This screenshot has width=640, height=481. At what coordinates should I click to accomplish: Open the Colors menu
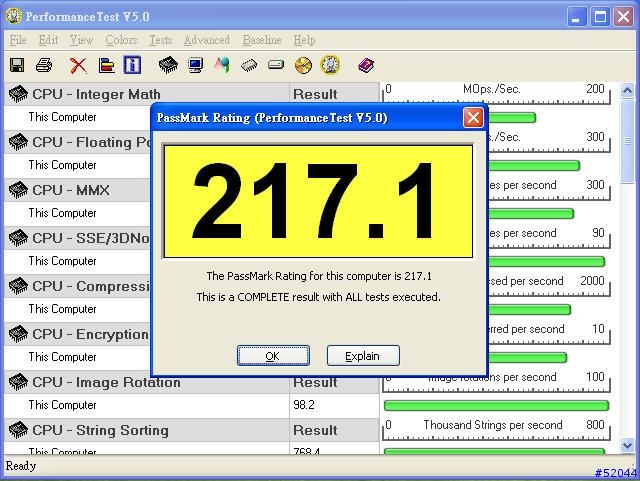121,40
